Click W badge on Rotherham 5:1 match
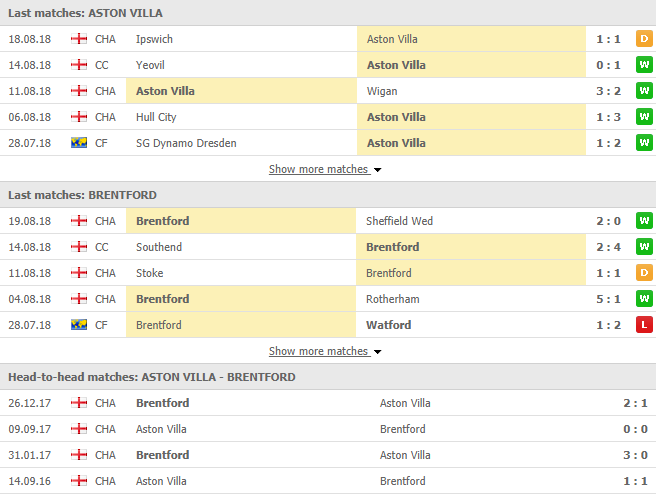The height and width of the screenshot is (496, 656). pos(644,299)
